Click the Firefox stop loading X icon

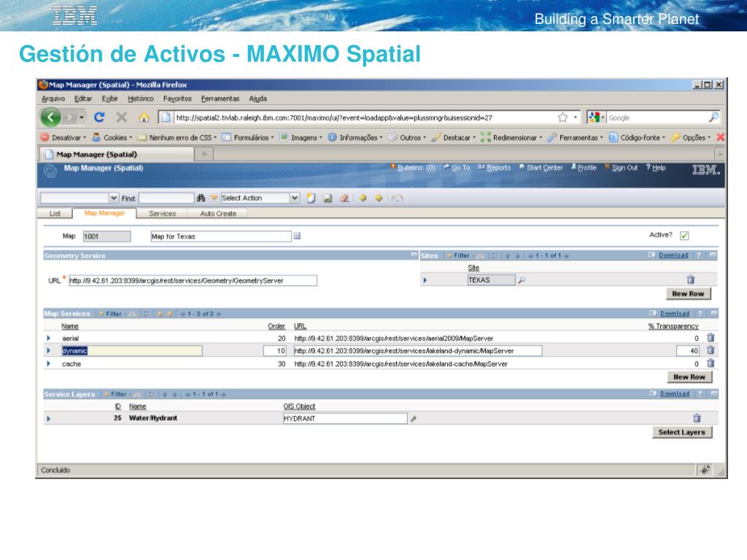click(122, 117)
